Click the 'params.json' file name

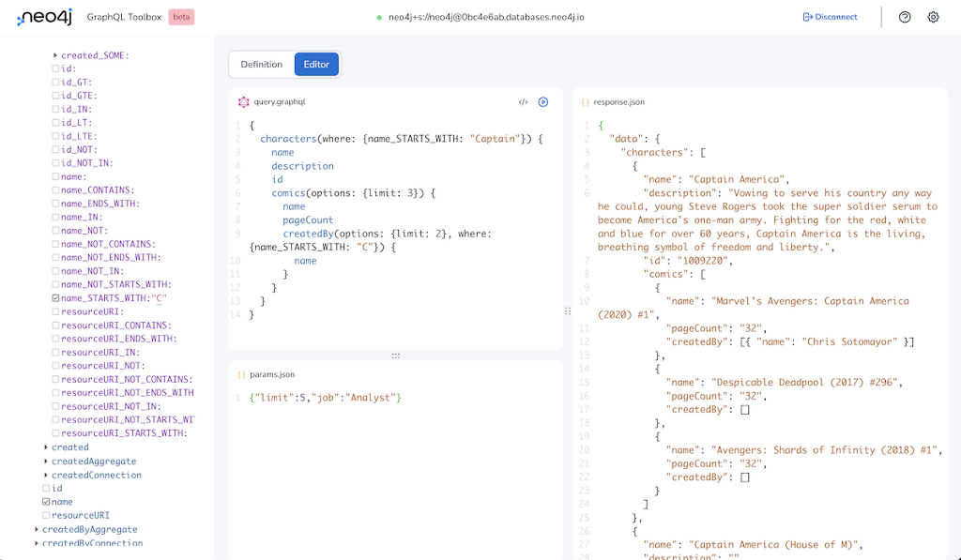[x=272, y=374]
